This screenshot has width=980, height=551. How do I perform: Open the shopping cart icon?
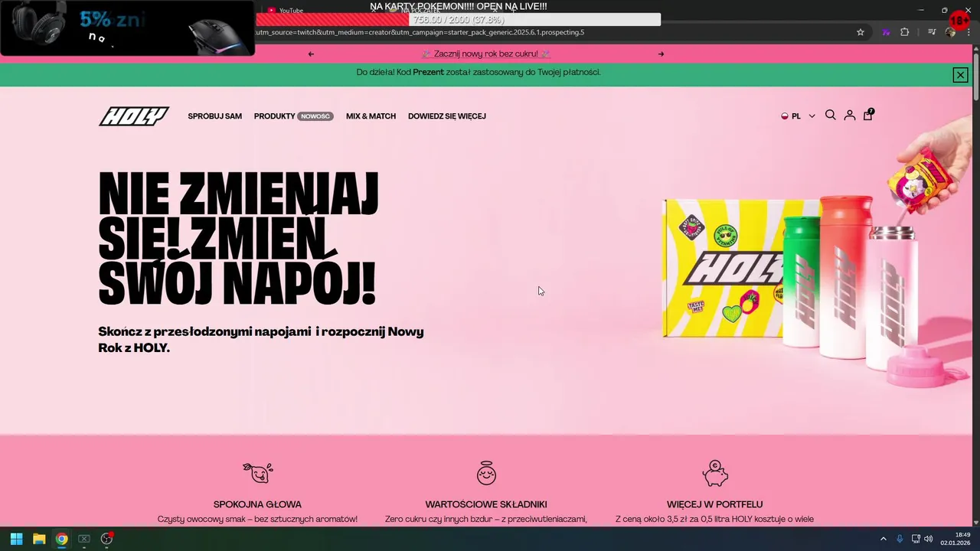click(868, 115)
